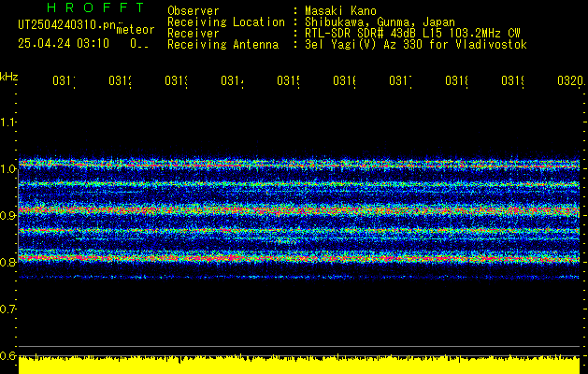Click the Receiving Antenna label
The width and height of the screenshot is (588, 374).
[223, 45]
